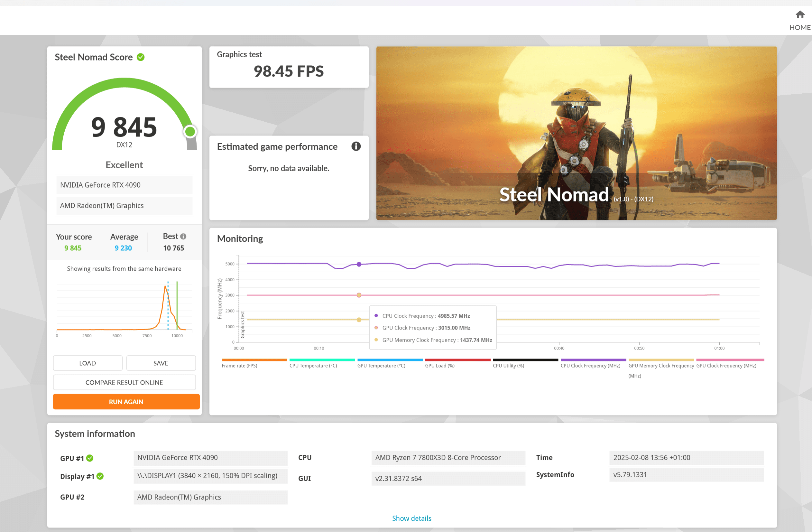Click the CPU Utility black legend swatch
The image size is (812, 532).
pyautogui.click(x=525, y=360)
